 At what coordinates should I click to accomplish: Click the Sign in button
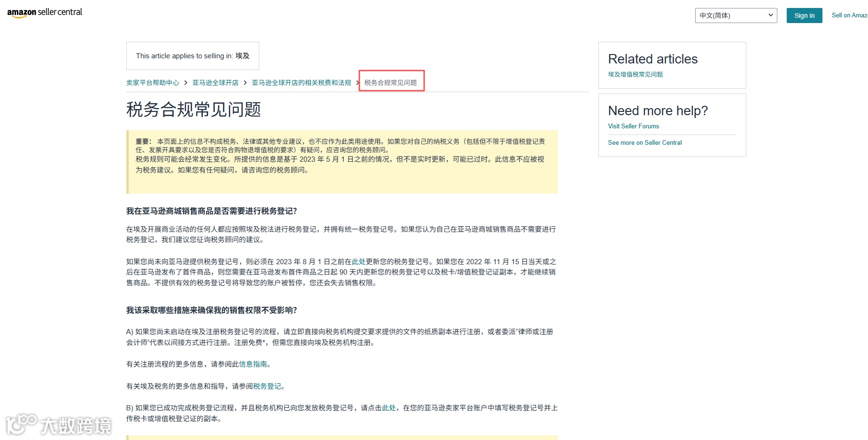(804, 16)
